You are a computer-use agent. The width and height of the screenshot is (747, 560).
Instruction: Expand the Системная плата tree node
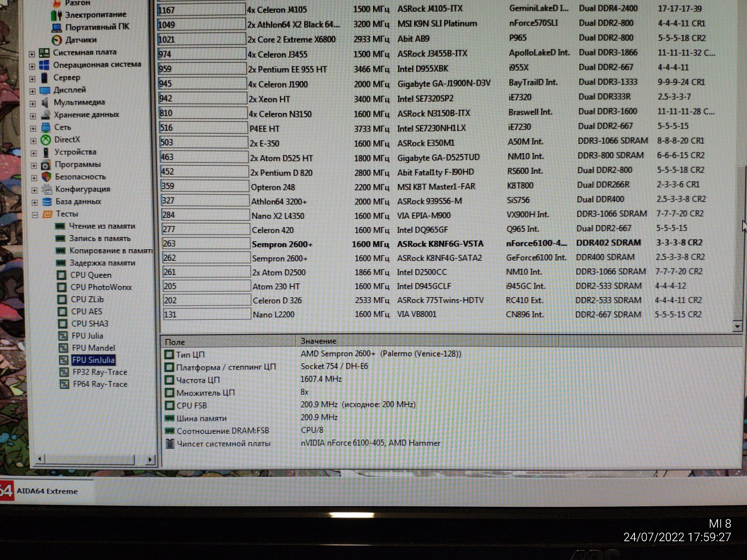[32, 54]
